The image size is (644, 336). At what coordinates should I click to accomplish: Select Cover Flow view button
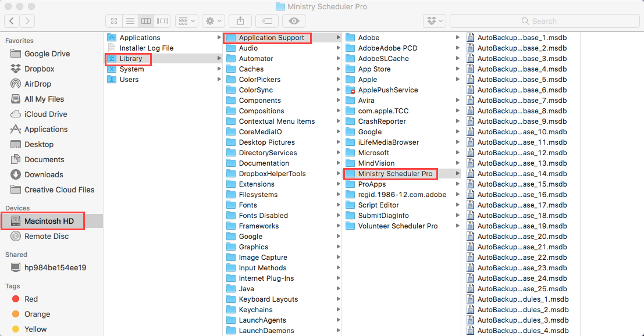point(161,21)
